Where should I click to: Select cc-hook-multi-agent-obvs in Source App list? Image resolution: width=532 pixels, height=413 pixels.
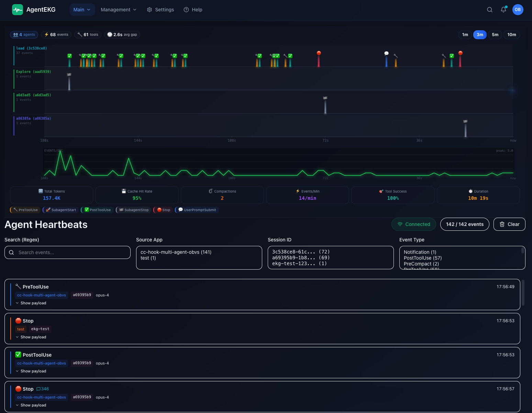[176, 252]
